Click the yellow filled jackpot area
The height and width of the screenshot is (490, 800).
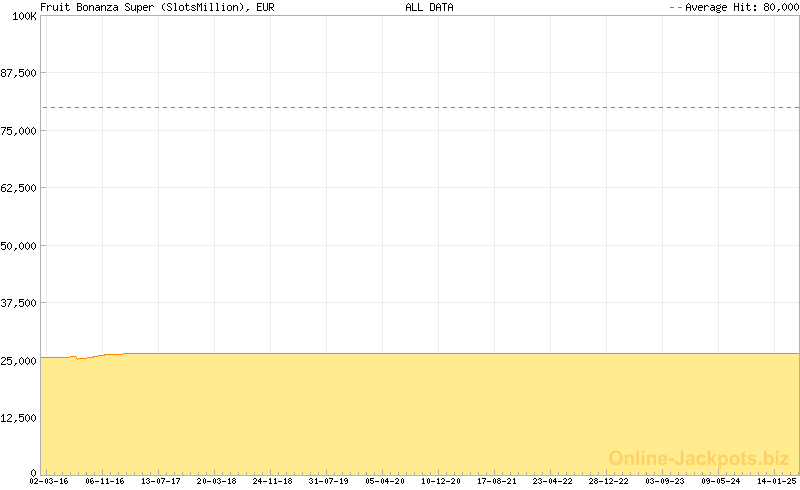420,412
